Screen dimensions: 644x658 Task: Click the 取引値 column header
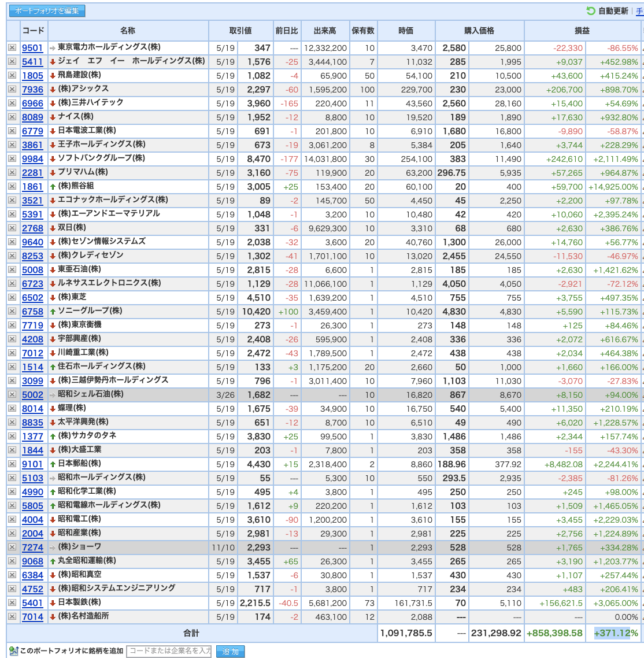point(241,31)
